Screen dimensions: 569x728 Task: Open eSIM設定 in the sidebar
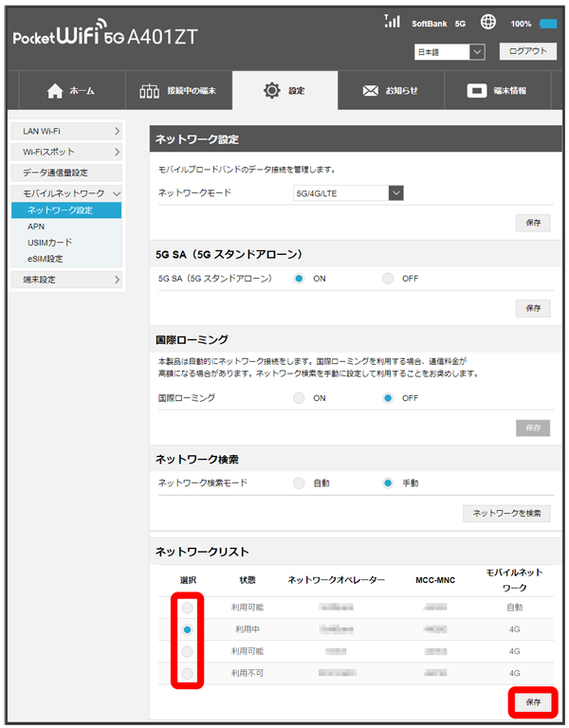coord(46,259)
